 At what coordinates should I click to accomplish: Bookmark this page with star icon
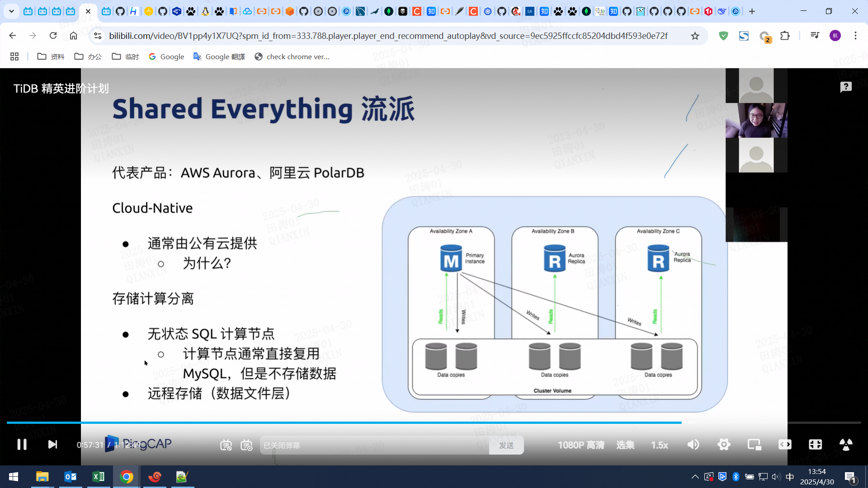[x=695, y=36]
